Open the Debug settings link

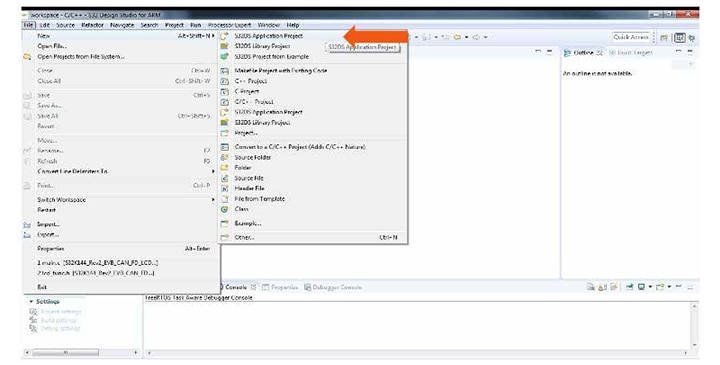click(60, 328)
